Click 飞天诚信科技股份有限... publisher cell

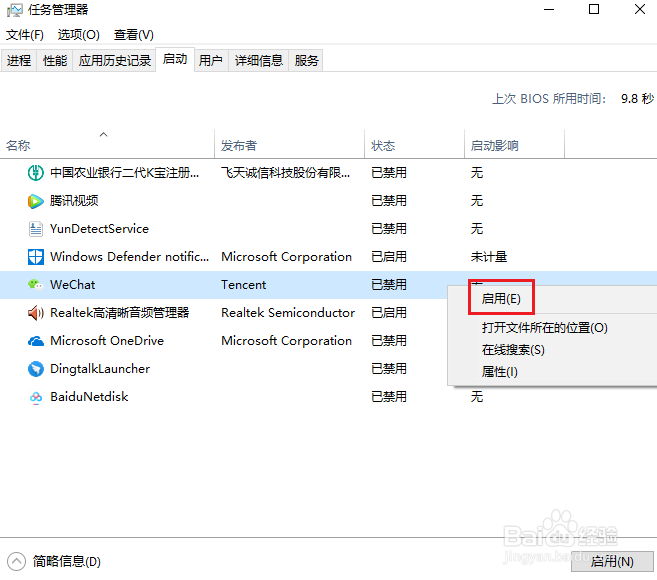pos(285,173)
